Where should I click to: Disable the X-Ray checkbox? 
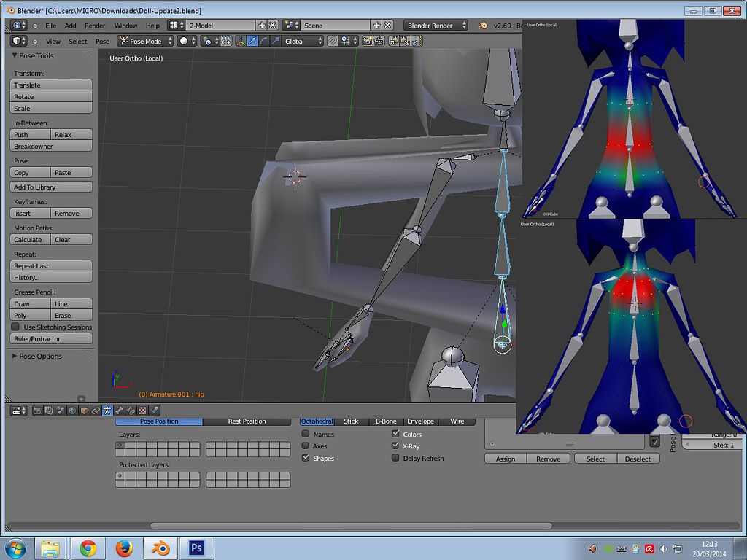coord(395,446)
